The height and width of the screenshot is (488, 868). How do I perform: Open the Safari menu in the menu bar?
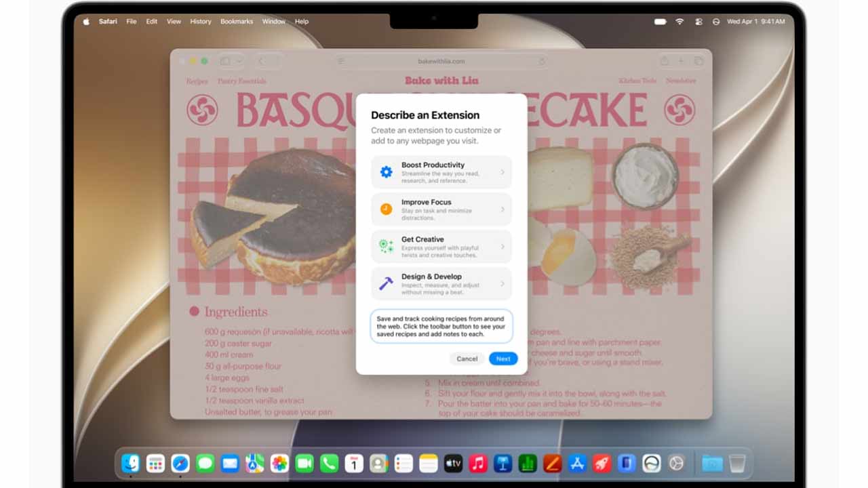tap(108, 22)
